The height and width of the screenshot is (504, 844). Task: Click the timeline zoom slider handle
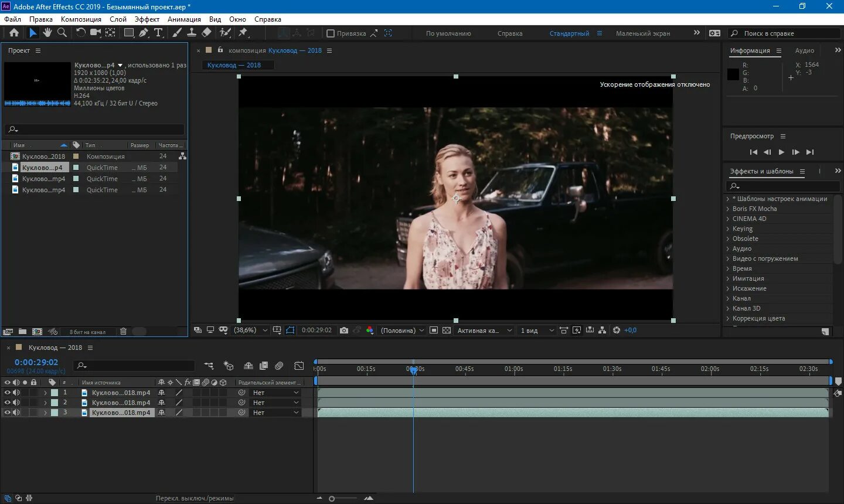point(332,499)
